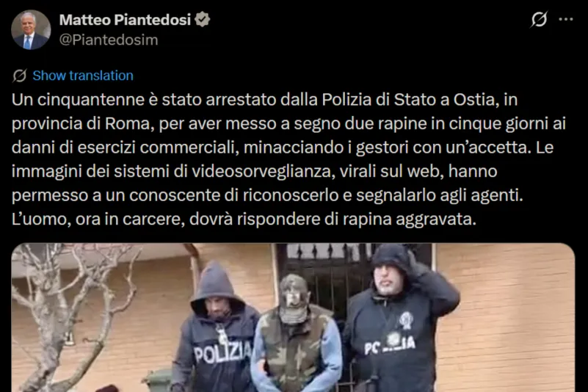Click the bare tree in the photo
588x392 pixels.
tap(71, 315)
